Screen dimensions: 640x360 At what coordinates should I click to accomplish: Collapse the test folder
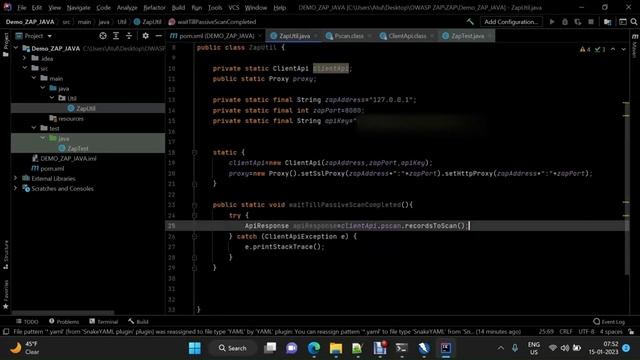34,128
